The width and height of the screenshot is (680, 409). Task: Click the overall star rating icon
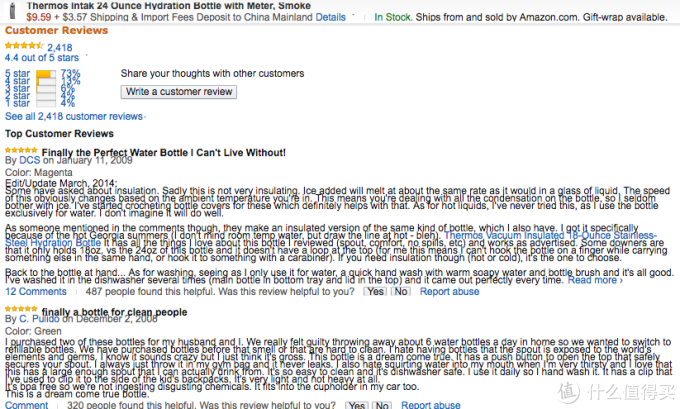24,46
